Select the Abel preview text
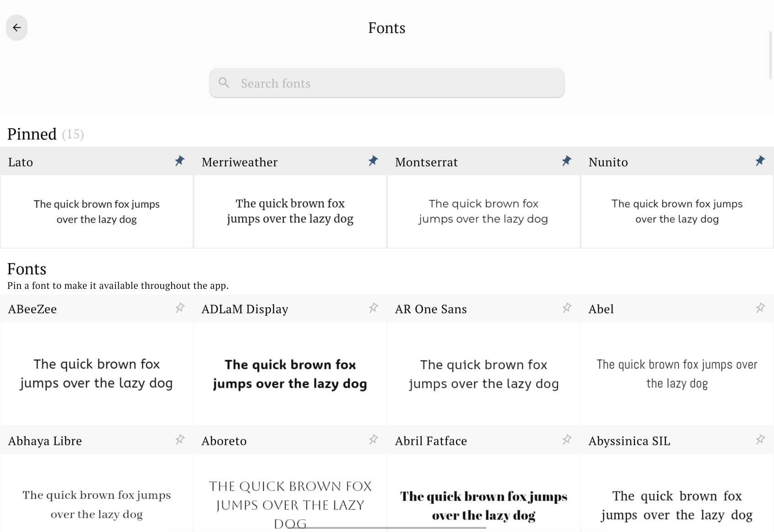 click(x=676, y=374)
